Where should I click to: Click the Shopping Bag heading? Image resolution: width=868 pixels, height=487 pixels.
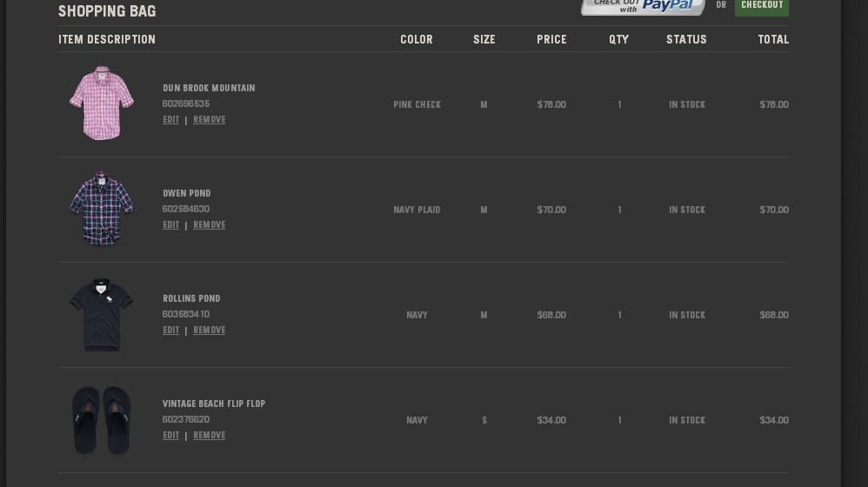pos(107,11)
